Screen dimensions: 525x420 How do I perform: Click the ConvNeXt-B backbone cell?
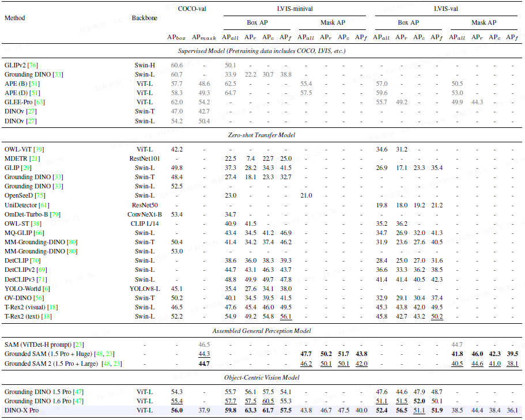pyautogui.click(x=145, y=214)
